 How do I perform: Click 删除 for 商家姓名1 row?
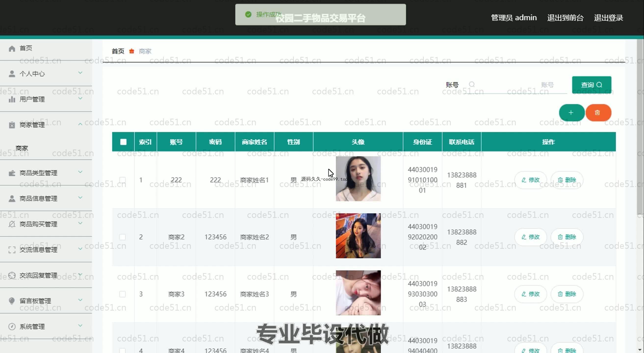567,180
